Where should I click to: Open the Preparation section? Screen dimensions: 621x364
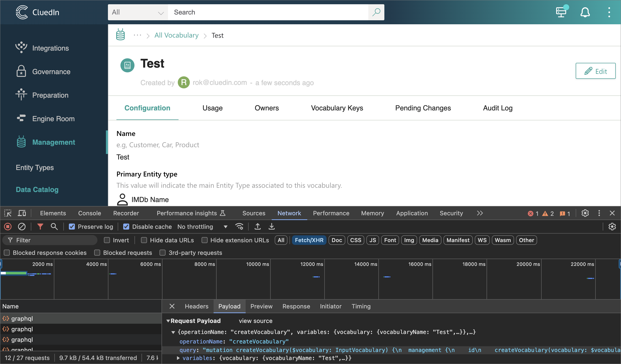[50, 95]
